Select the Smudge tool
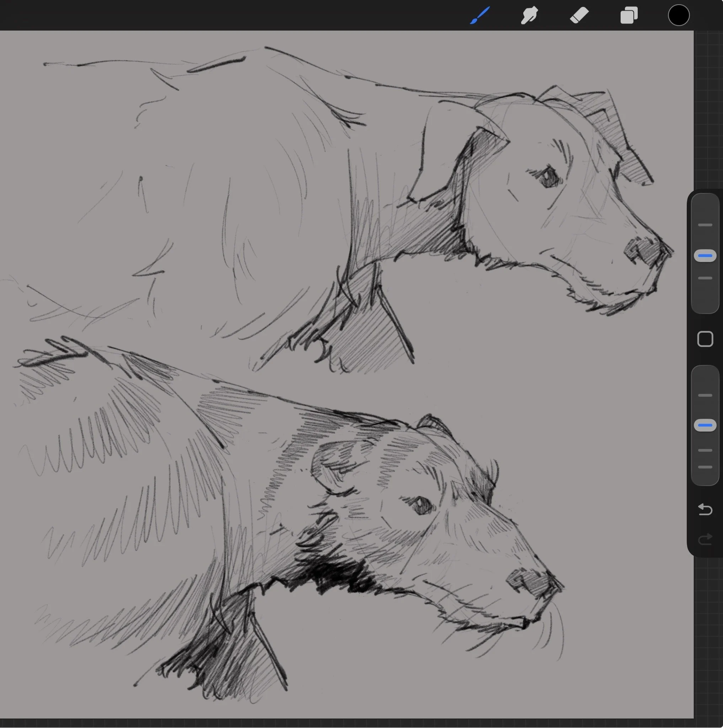Screen dimensions: 723x728 [529, 15]
